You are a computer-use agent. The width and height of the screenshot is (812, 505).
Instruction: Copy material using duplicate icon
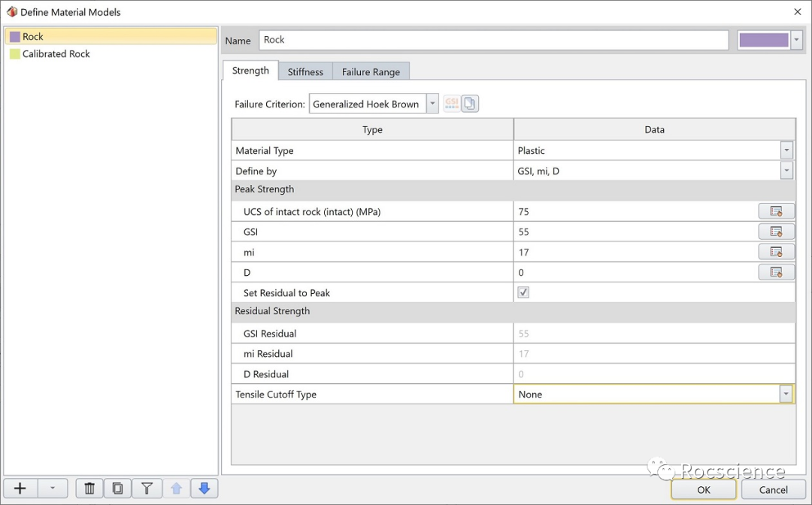tap(117, 488)
